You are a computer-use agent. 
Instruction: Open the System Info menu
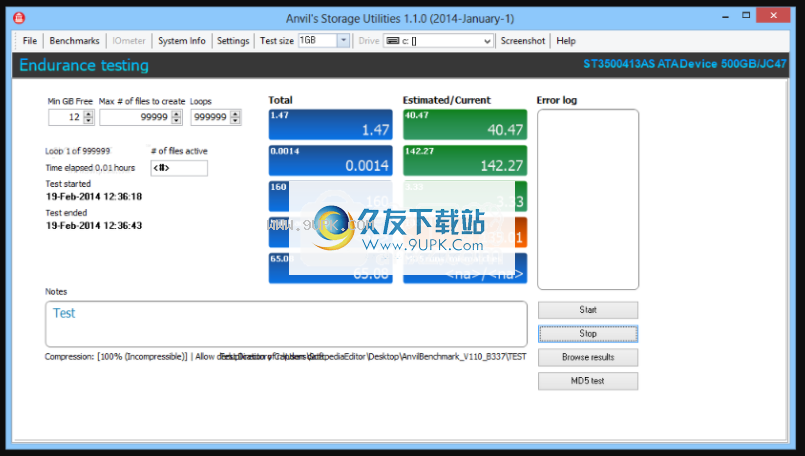(182, 41)
